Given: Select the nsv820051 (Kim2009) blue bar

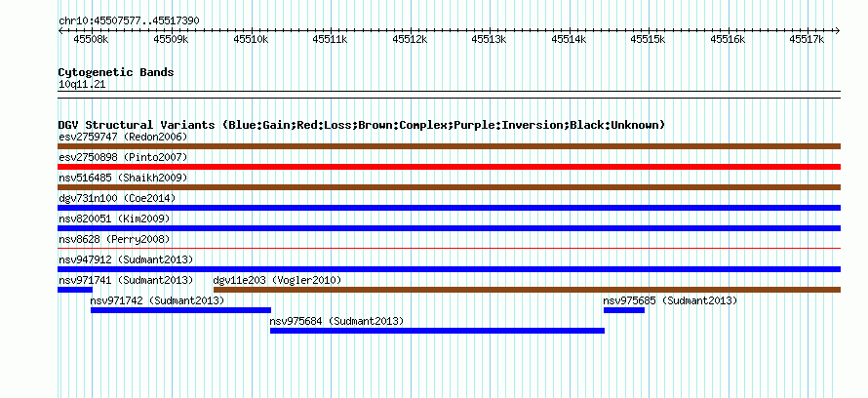Looking at the screenshot, I should [x=449, y=228].
